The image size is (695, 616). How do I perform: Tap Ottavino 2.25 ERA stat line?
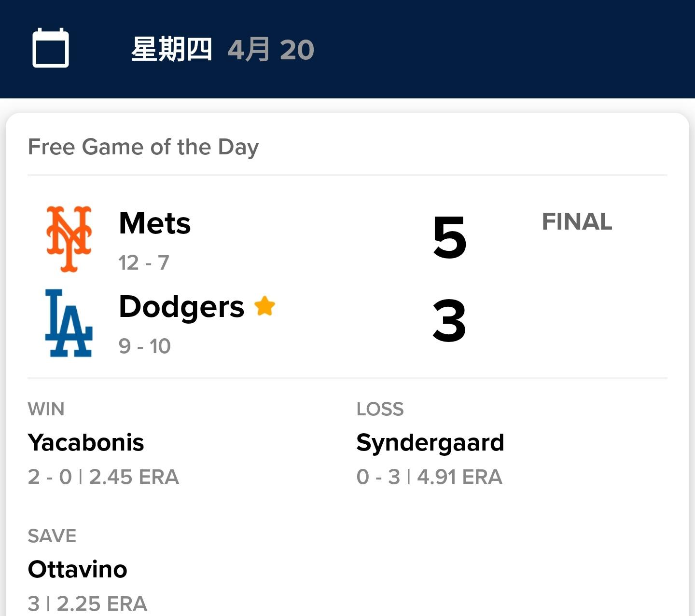point(87,603)
